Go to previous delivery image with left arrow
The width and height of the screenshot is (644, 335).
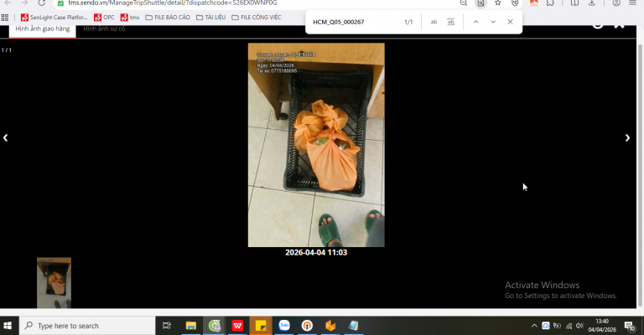pyautogui.click(x=5, y=138)
